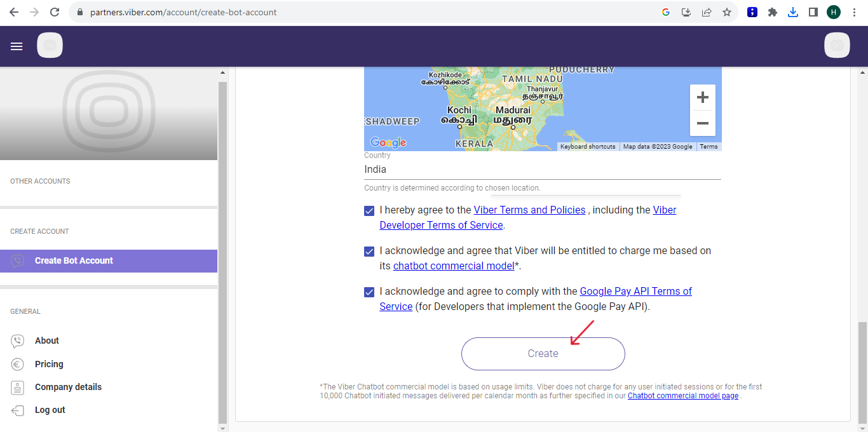Click the Company details document icon
Viewport: 868px width, 432px height.
[18, 386]
